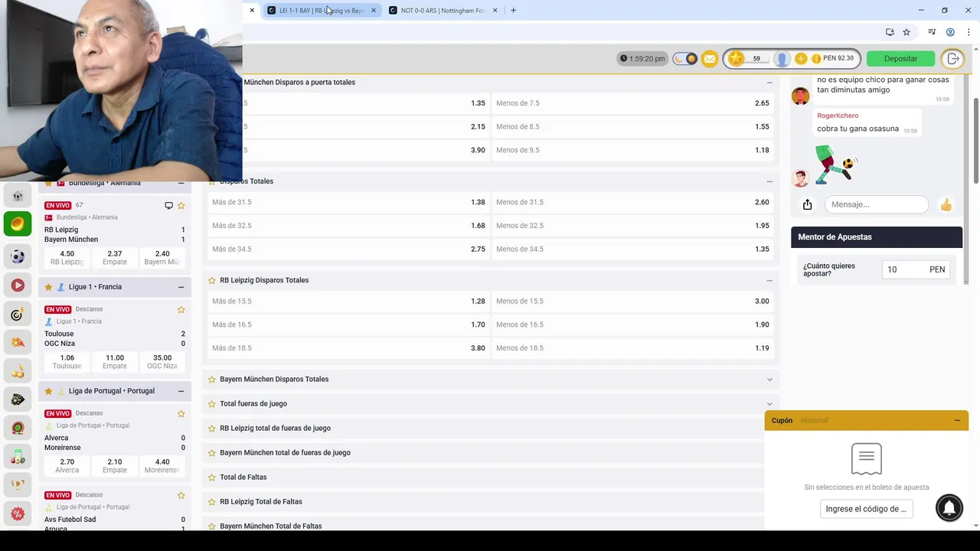The height and width of the screenshot is (551, 980).
Task: Open live stream TV icon for RB Leipzig match
Action: pos(168,205)
